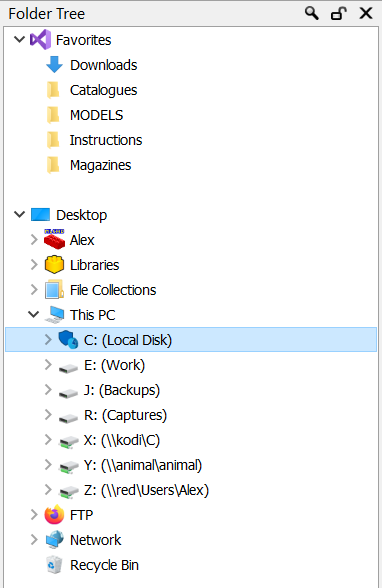Select File Collections in the tree
Image resolution: width=382 pixels, height=588 pixels.
[x=113, y=290]
